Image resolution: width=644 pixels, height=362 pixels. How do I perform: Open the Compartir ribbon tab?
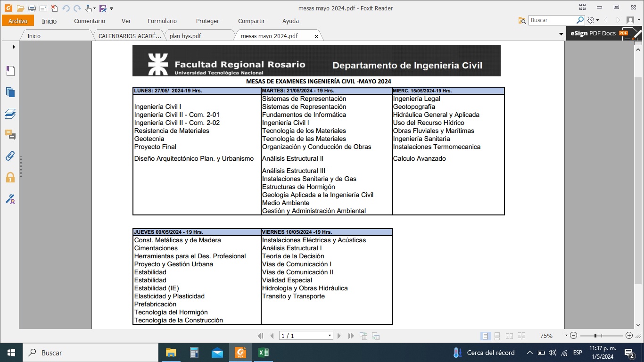[x=251, y=21]
